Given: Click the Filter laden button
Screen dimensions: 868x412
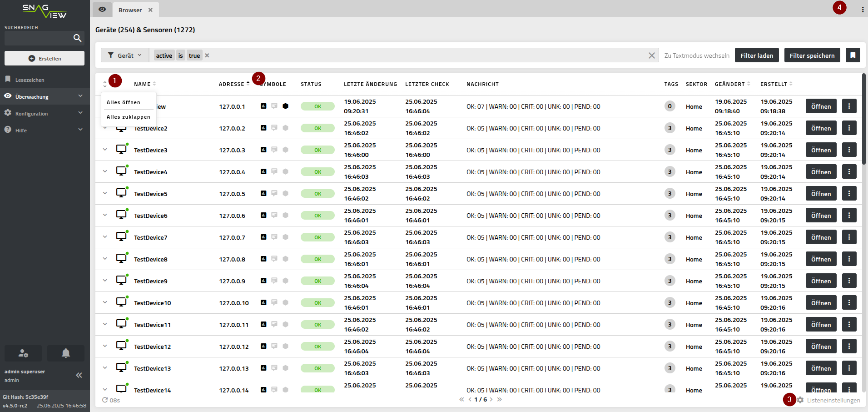Looking at the screenshot, I should tap(756, 55).
